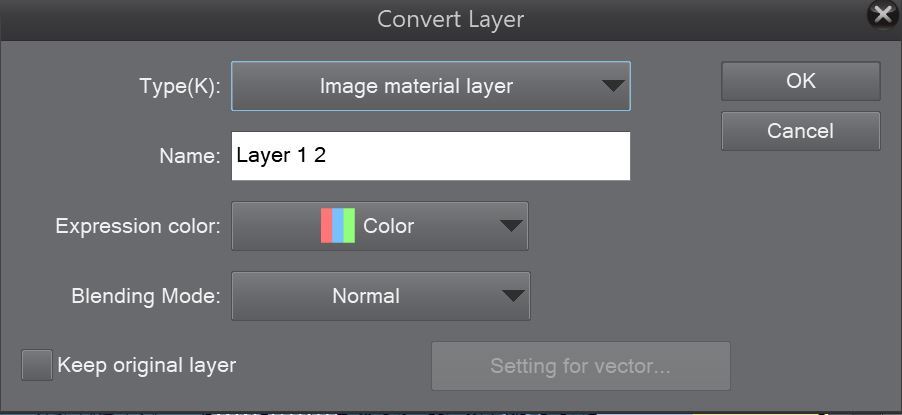This screenshot has height=415, width=902.
Task: Click the 'Expression color:' label
Action: [138, 226]
